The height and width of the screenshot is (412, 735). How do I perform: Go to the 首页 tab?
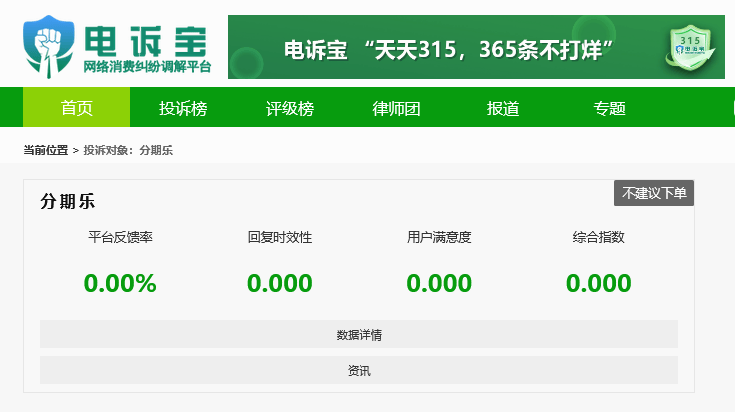[76, 107]
